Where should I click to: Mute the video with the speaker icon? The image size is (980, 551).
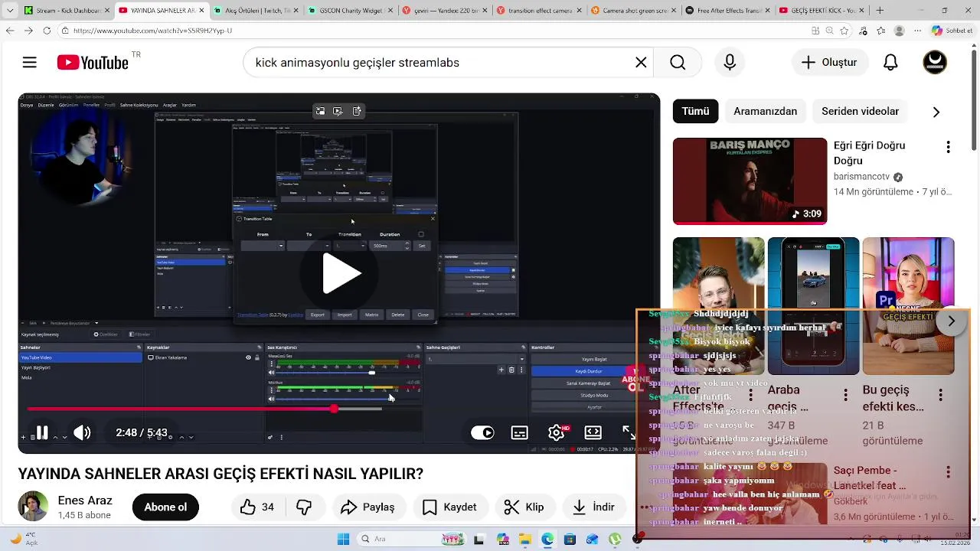(x=82, y=433)
